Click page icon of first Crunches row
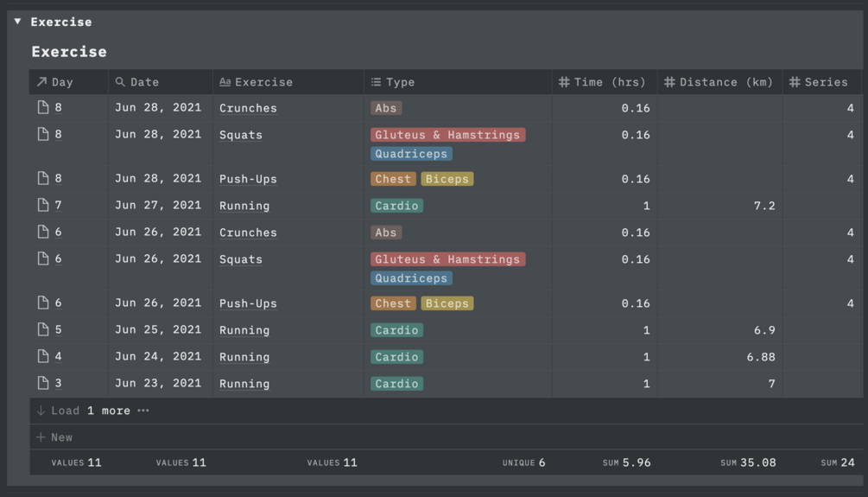The height and width of the screenshot is (497, 868). (x=42, y=108)
